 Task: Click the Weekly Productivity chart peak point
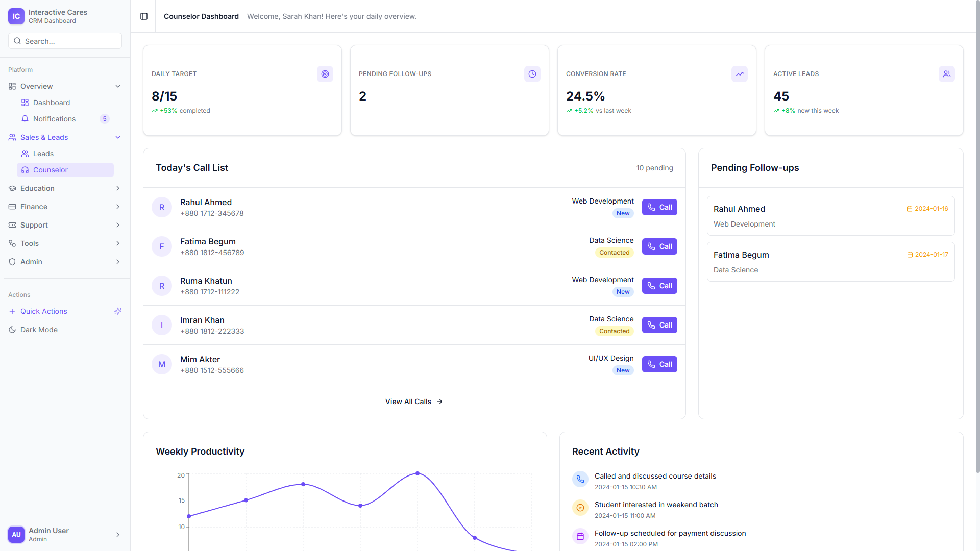tap(418, 474)
